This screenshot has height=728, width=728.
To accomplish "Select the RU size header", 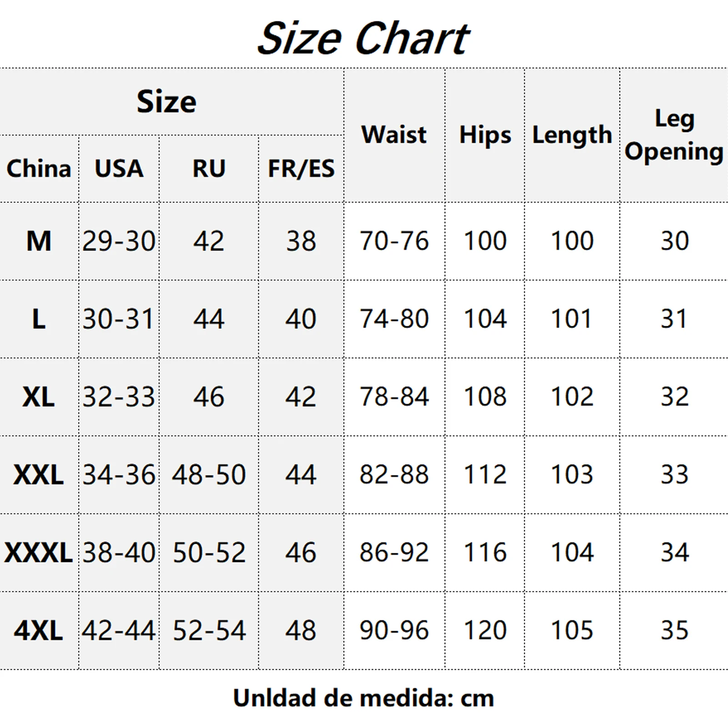I will pos(209,169).
